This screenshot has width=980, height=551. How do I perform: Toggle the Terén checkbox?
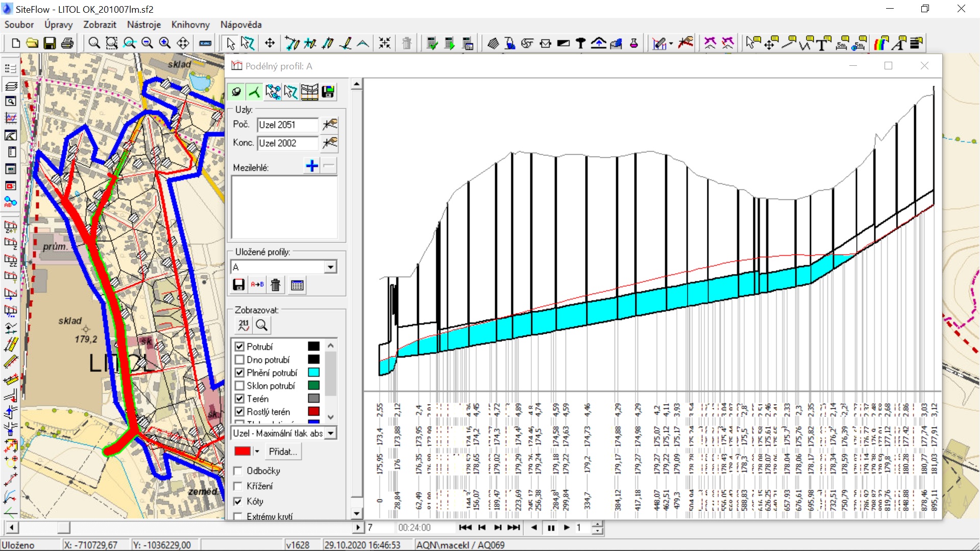pos(239,398)
